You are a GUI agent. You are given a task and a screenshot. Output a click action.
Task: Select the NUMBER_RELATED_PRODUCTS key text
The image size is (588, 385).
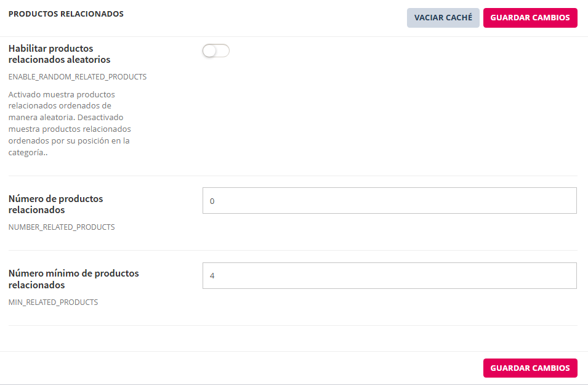tap(62, 227)
